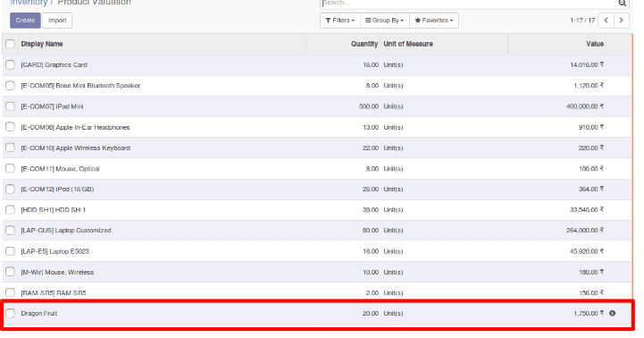Click the 33,540.00 value cell

(x=587, y=210)
